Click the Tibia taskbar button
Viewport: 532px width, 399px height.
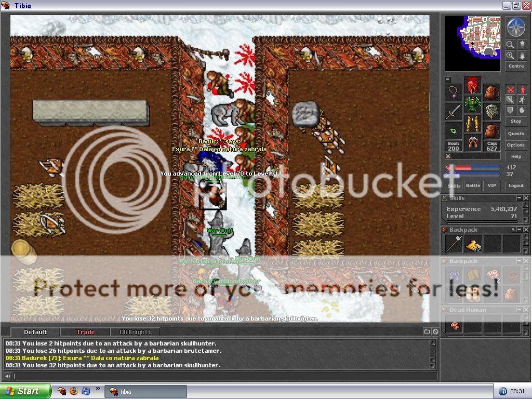click(145, 392)
